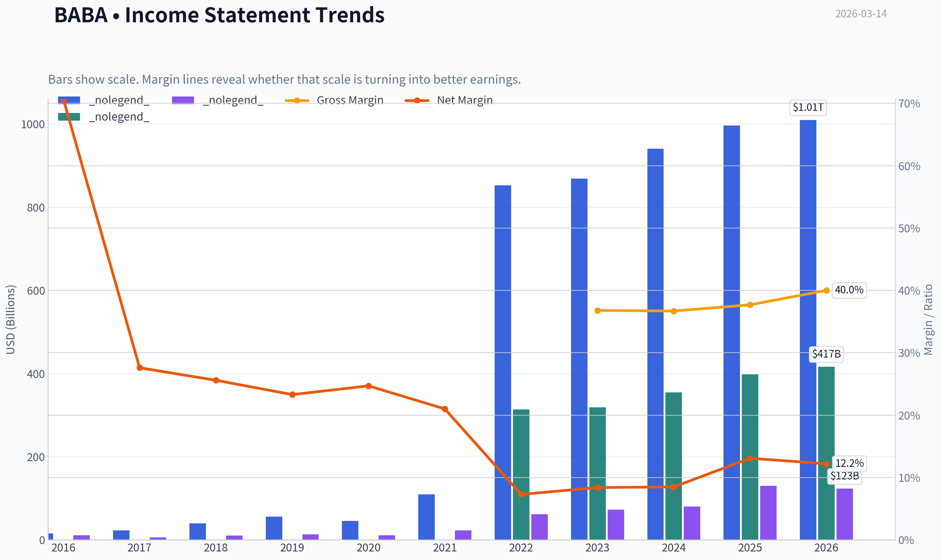Screen dimensions: 941x560
Task: Click the 2020 x-axis label
Action: (369, 547)
